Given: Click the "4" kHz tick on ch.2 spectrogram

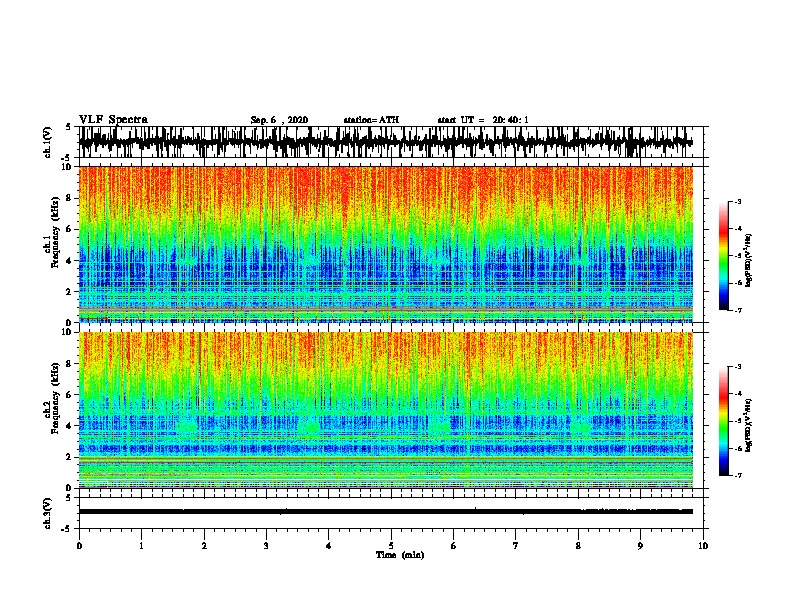Looking at the screenshot, I should click(x=69, y=426).
